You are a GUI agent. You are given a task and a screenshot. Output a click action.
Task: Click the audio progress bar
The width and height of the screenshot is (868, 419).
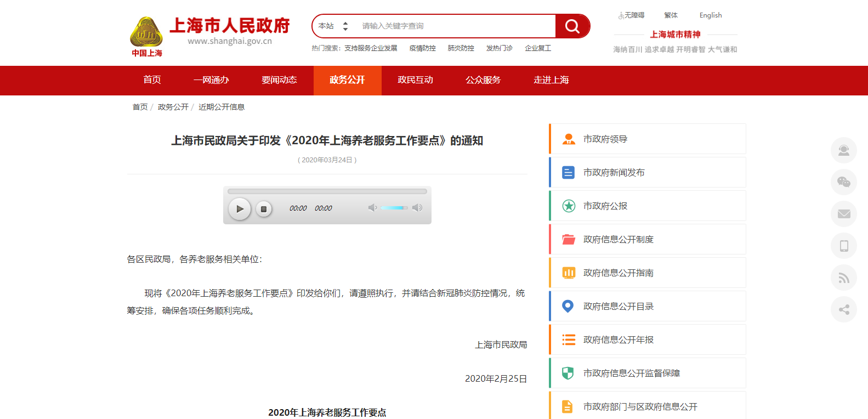pos(327,191)
